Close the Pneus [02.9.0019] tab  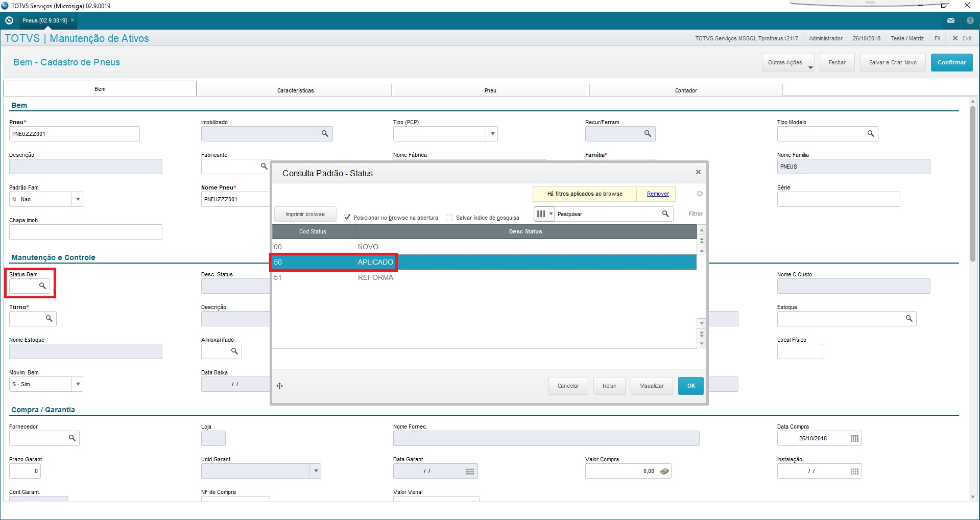[73, 20]
